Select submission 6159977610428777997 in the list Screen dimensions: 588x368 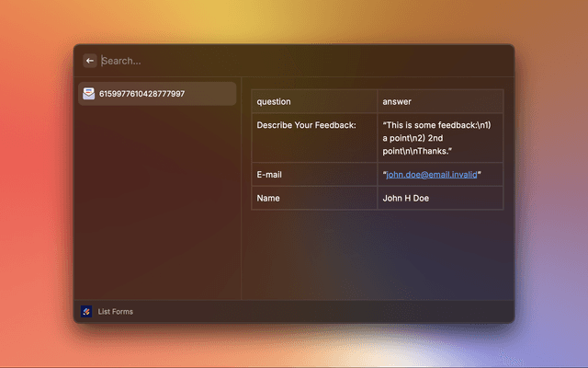tap(156, 94)
